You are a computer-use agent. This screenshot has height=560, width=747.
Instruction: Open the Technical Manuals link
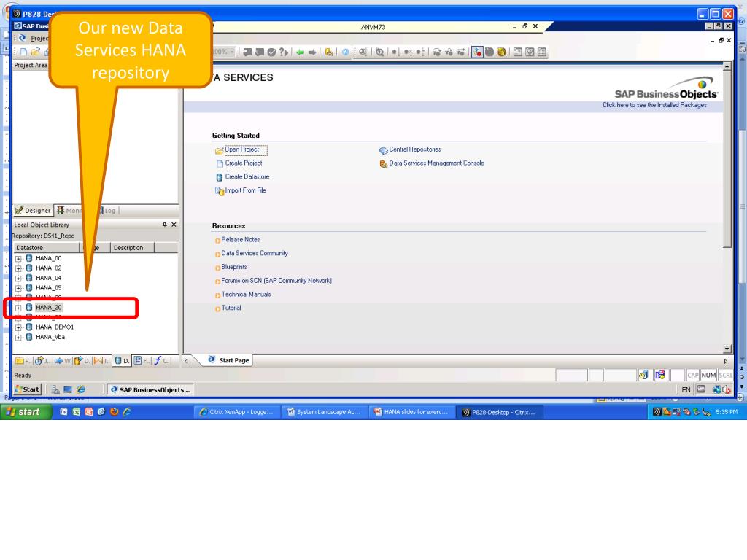[246, 295]
